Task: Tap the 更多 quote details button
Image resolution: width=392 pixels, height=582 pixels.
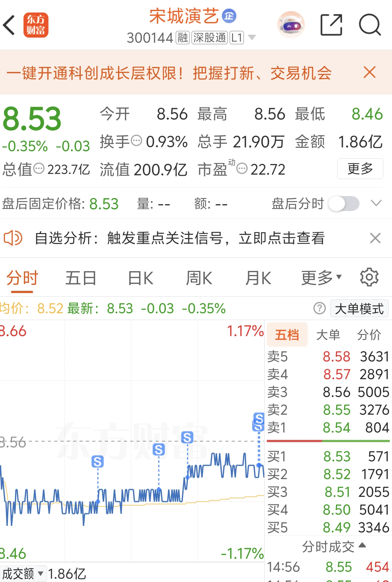Action: pos(360,168)
